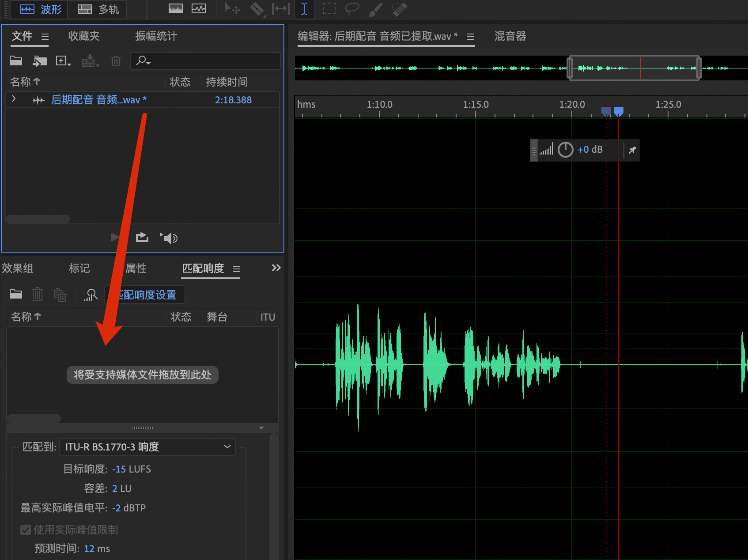Screen dimensions: 748x560
Task: Select the Marquee Selection tool
Action: pos(329,9)
